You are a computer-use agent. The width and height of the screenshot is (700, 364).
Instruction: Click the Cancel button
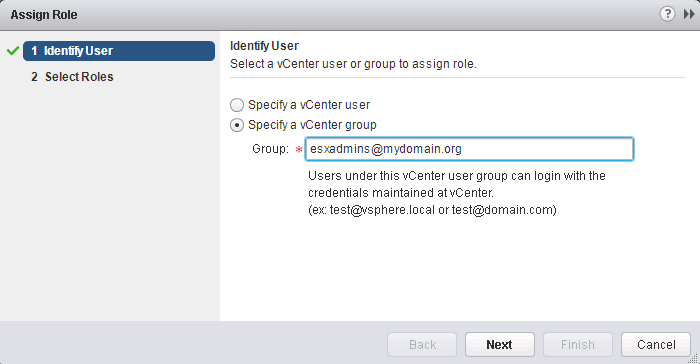click(x=656, y=344)
